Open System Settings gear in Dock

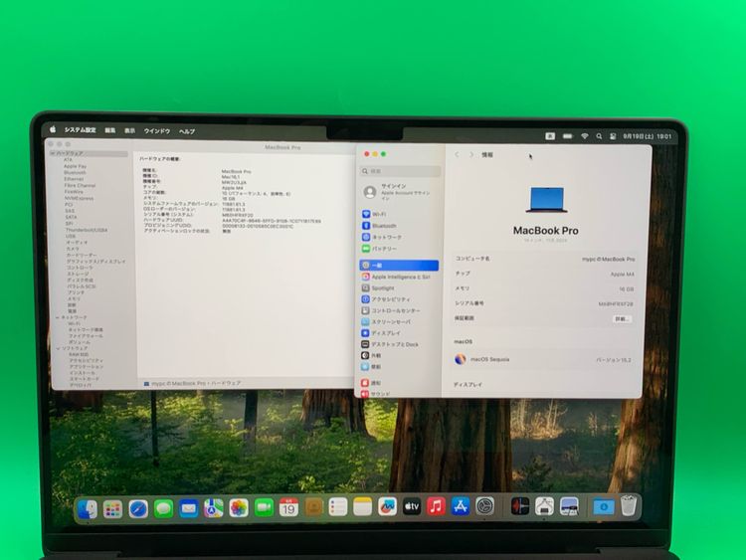pos(484,506)
